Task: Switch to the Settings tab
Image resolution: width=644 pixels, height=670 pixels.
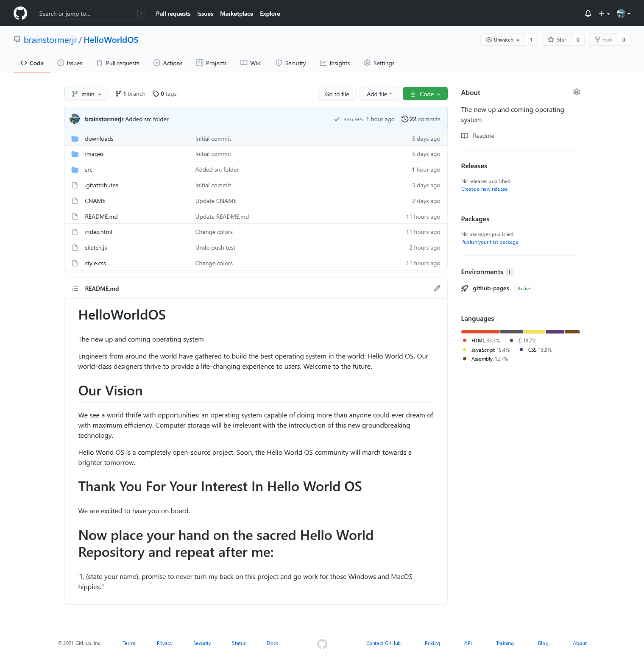Action: tap(379, 63)
